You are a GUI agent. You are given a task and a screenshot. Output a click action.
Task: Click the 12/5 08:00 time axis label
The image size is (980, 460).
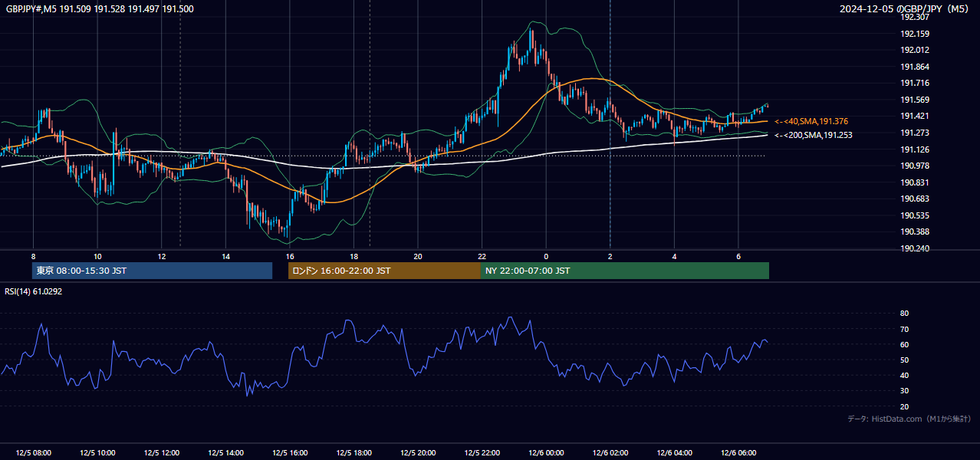tap(33, 453)
